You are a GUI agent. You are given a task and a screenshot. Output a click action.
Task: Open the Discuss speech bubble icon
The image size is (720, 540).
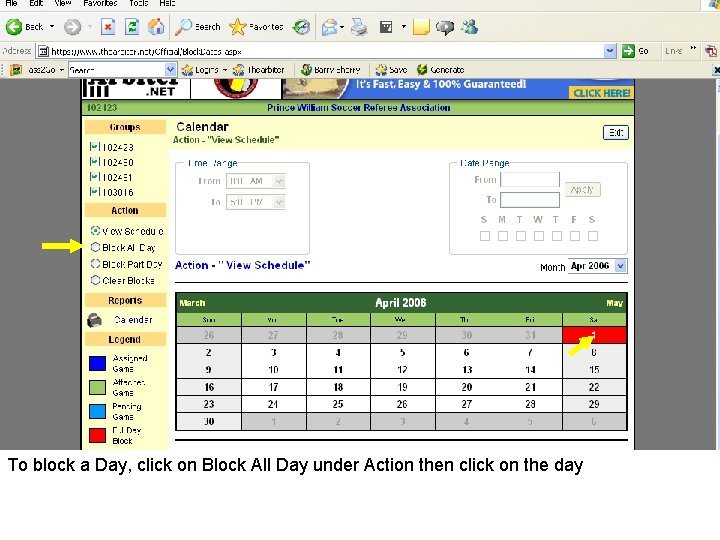pos(444,27)
